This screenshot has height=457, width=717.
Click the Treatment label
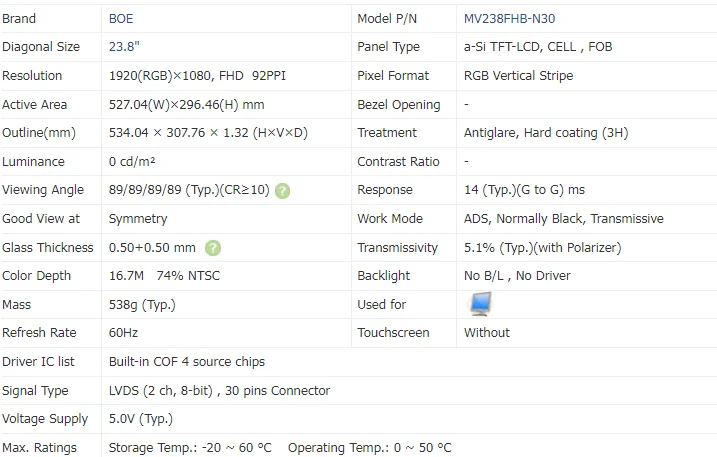point(387,133)
